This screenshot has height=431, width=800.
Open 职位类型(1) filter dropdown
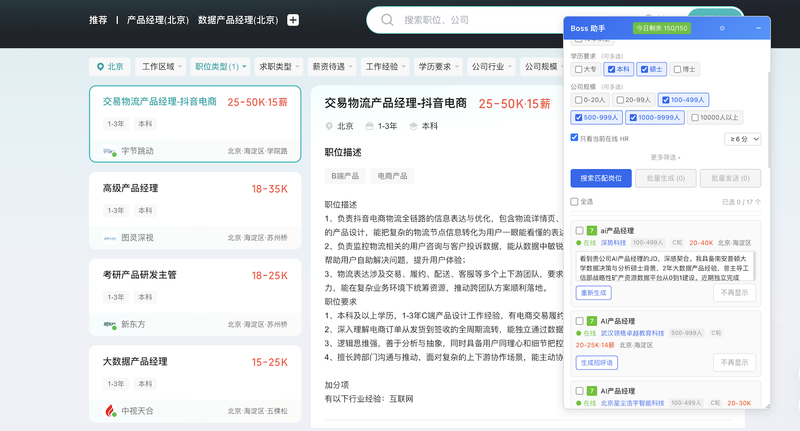coord(220,66)
